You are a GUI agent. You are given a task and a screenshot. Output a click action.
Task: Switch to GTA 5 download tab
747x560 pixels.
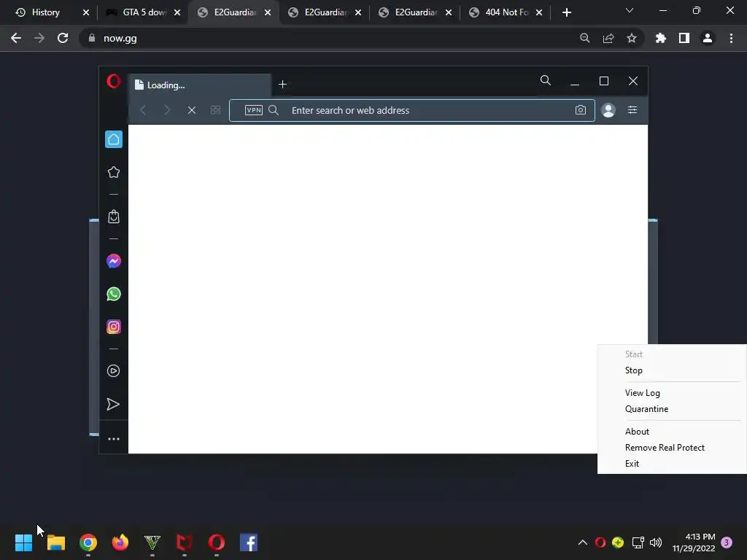(144, 12)
